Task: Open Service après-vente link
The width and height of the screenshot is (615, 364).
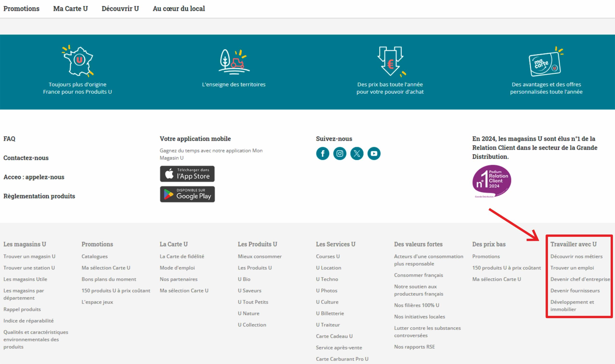Action: (x=339, y=348)
